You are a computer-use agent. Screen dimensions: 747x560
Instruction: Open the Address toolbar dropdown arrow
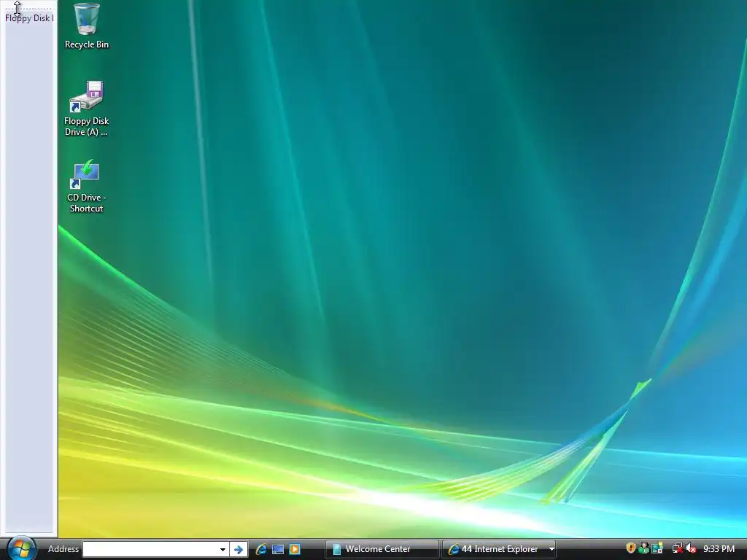click(222, 549)
